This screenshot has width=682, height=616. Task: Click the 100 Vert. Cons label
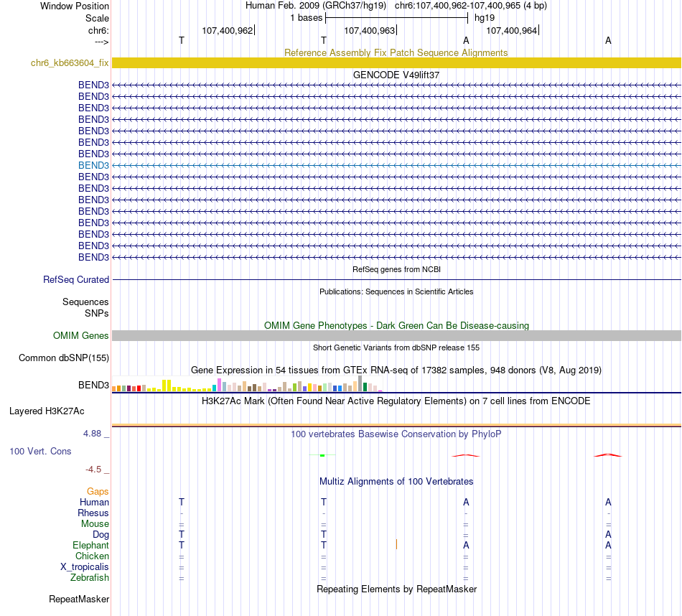40,451
